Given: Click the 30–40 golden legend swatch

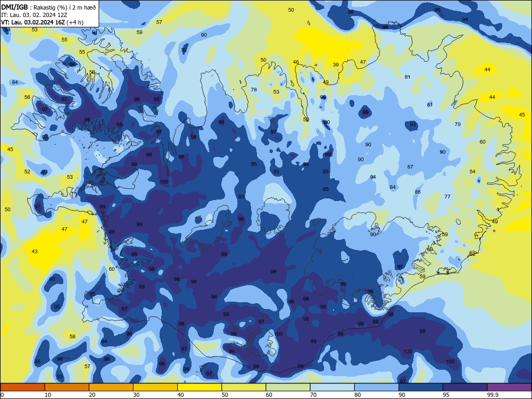Looking at the screenshot, I should (x=155, y=387).
